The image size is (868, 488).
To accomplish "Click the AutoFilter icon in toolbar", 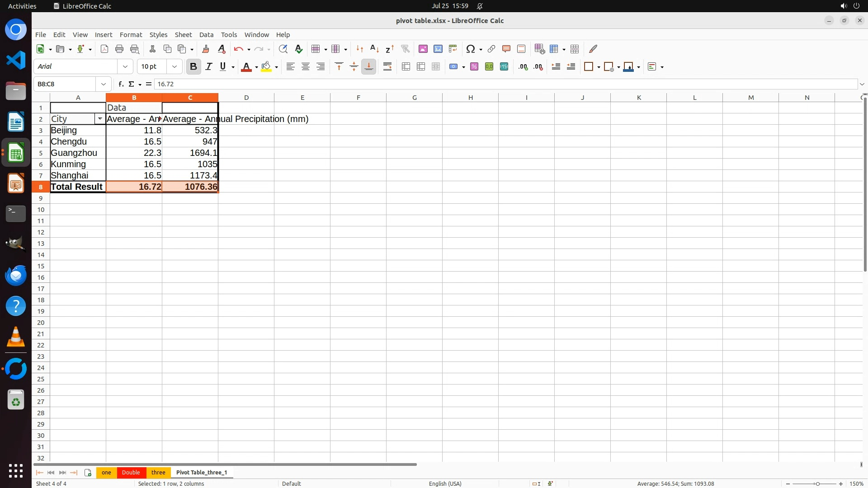I will pyautogui.click(x=405, y=49).
